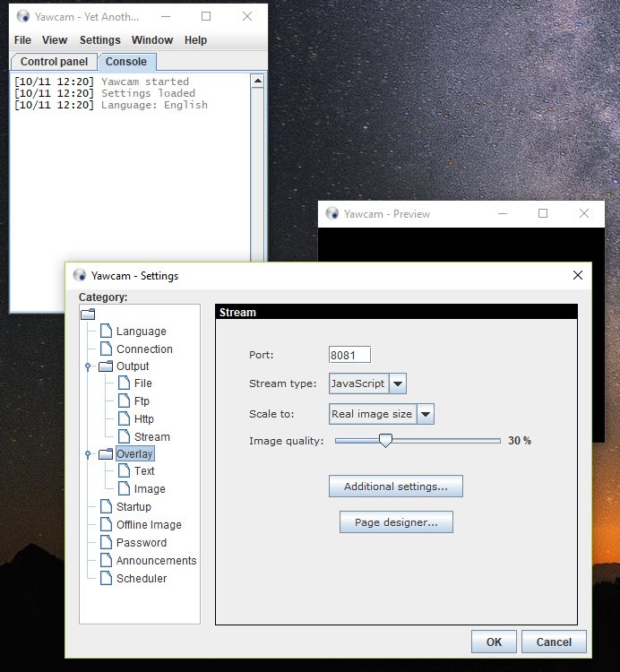Select Text under Overlay

tap(144, 471)
